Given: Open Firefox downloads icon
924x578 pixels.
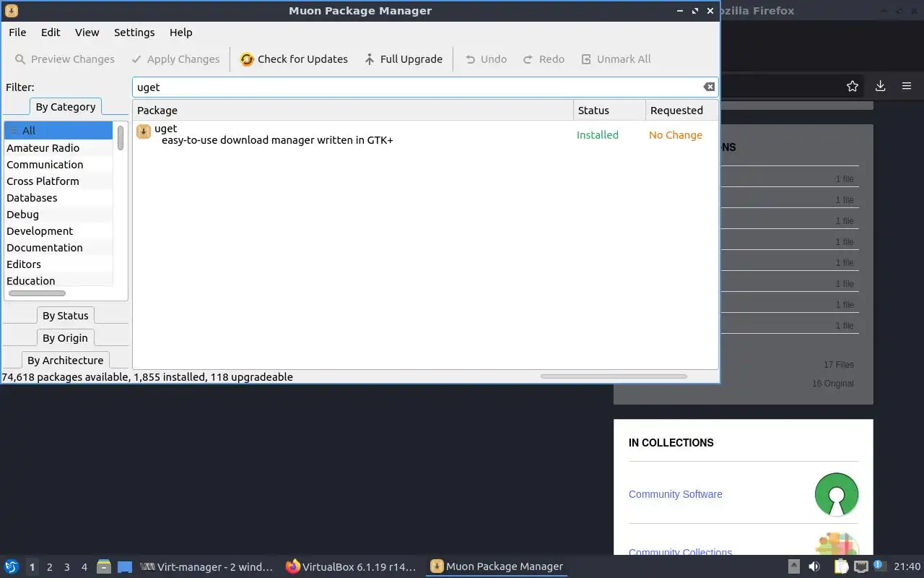Looking at the screenshot, I should pyautogui.click(x=880, y=87).
